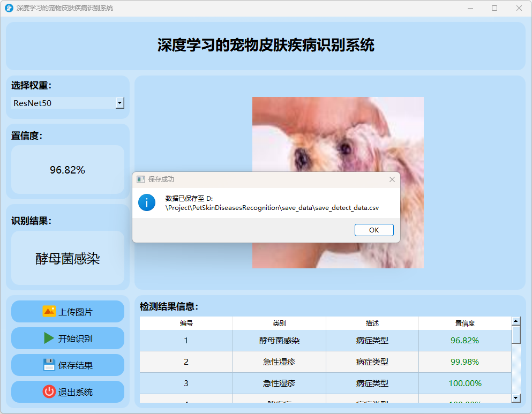Image resolution: width=532 pixels, height=414 pixels.
Task: Click the small dialog title bar icon
Action: coord(141,179)
